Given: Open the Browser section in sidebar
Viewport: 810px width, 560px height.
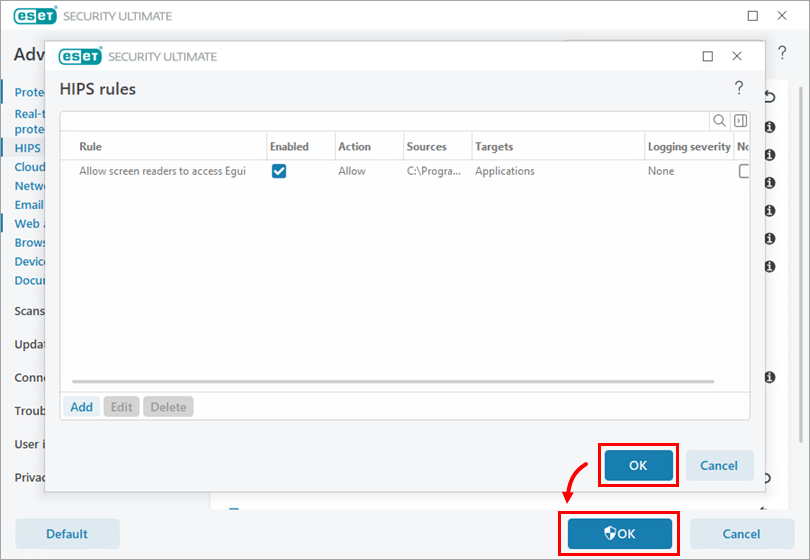Looking at the screenshot, I should [x=29, y=243].
